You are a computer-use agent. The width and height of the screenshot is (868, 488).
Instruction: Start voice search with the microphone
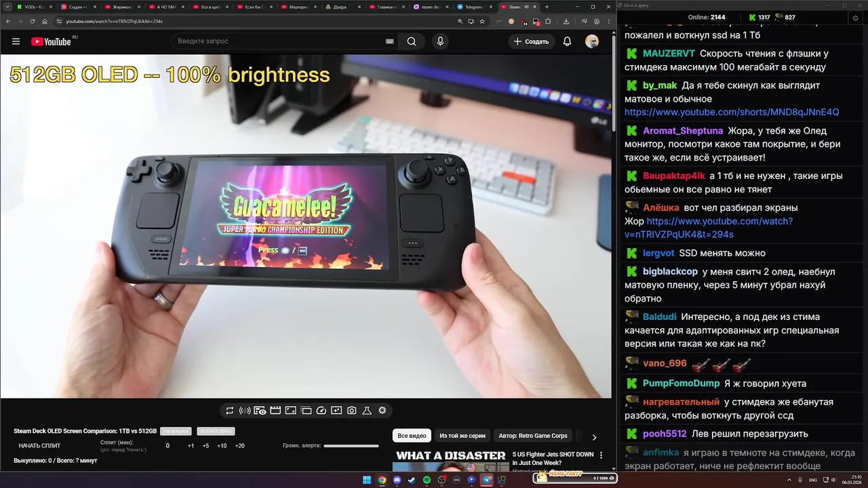click(441, 41)
